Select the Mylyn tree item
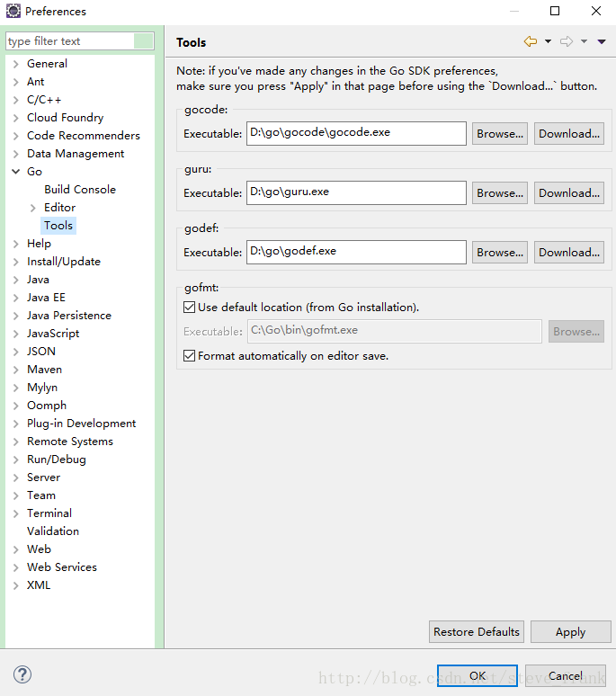The height and width of the screenshot is (696, 616). (42, 388)
